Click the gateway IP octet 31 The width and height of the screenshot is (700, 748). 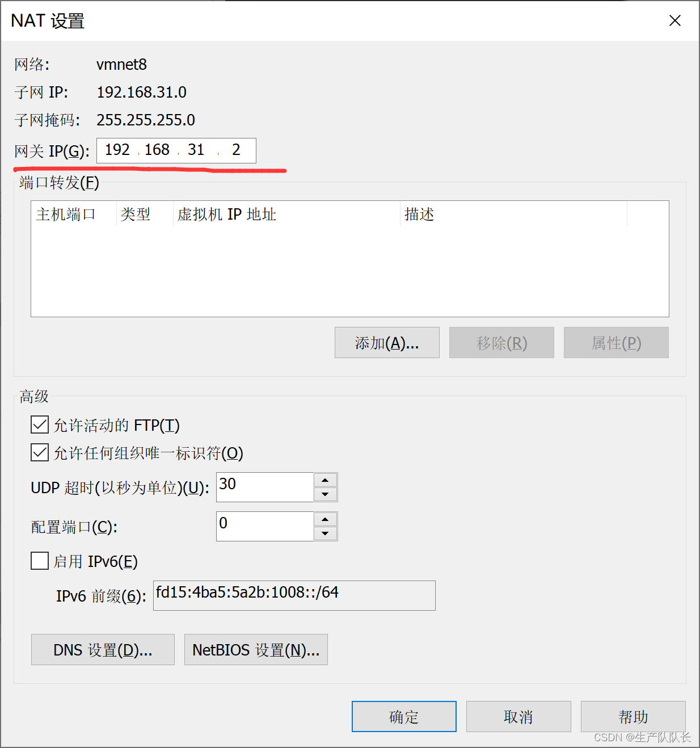[x=196, y=150]
